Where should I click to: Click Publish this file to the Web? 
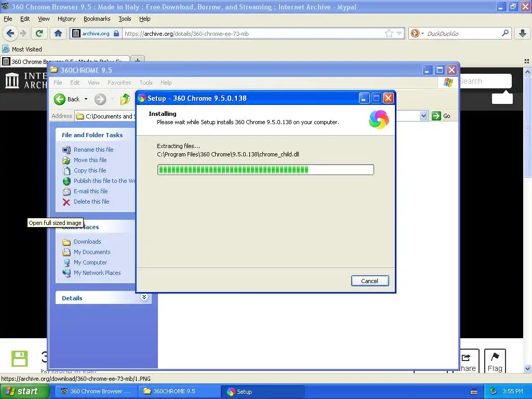tap(99, 181)
